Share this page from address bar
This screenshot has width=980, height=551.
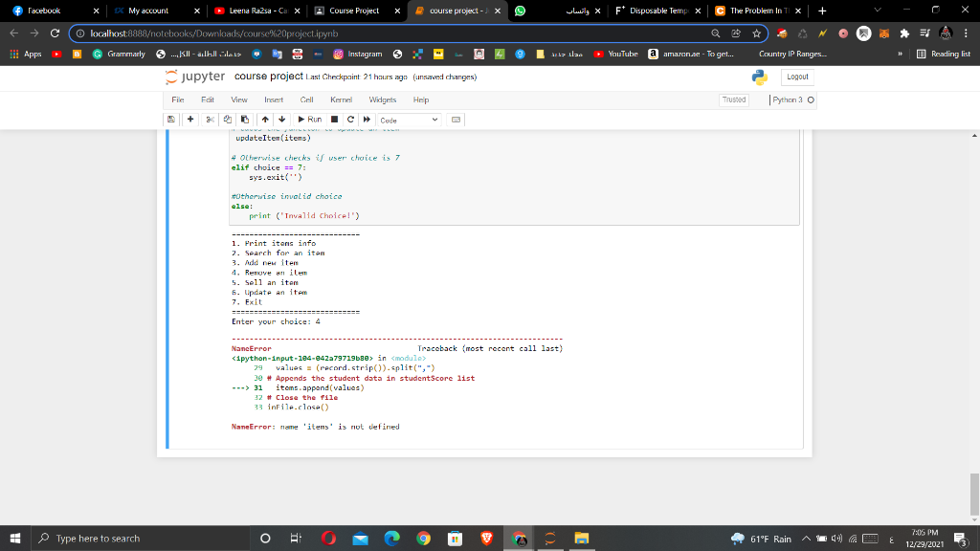coord(736,33)
